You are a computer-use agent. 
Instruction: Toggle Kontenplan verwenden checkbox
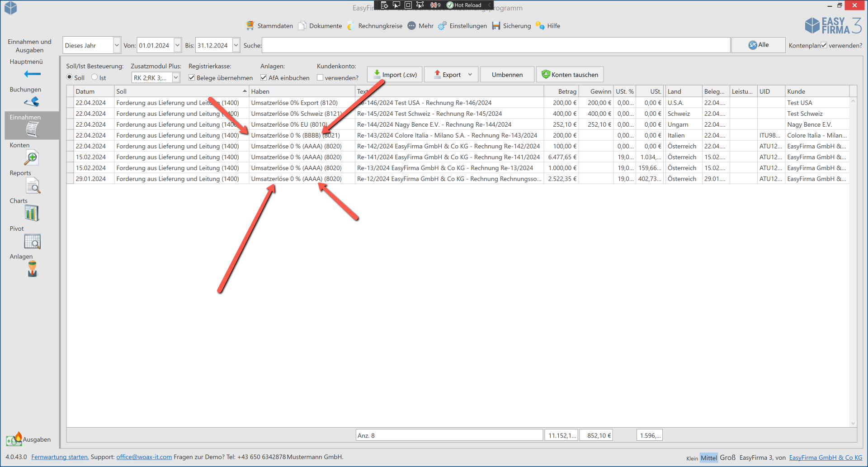[824, 45]
